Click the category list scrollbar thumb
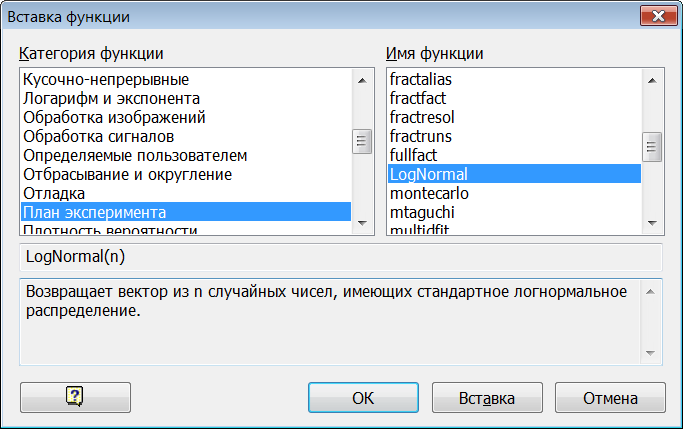Viewport: 683px width, 429px height. coord(362,141)
